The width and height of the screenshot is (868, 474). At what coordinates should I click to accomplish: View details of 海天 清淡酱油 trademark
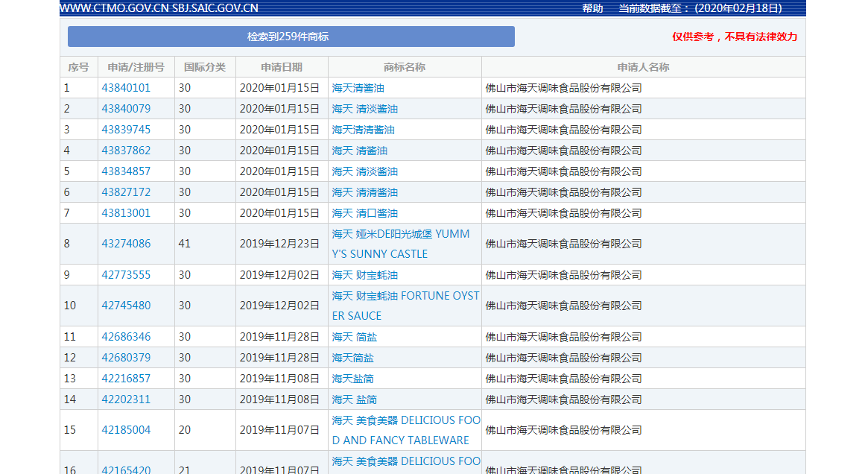tap(364, 108)
